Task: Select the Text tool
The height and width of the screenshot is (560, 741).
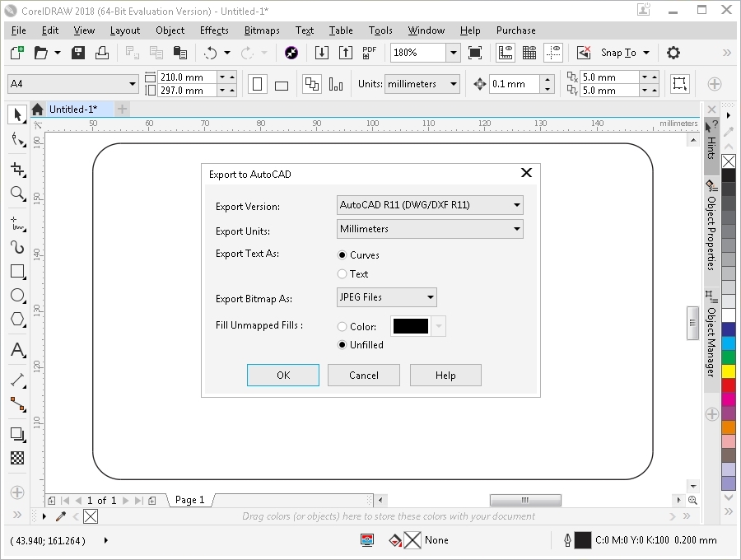Action: 17,350
